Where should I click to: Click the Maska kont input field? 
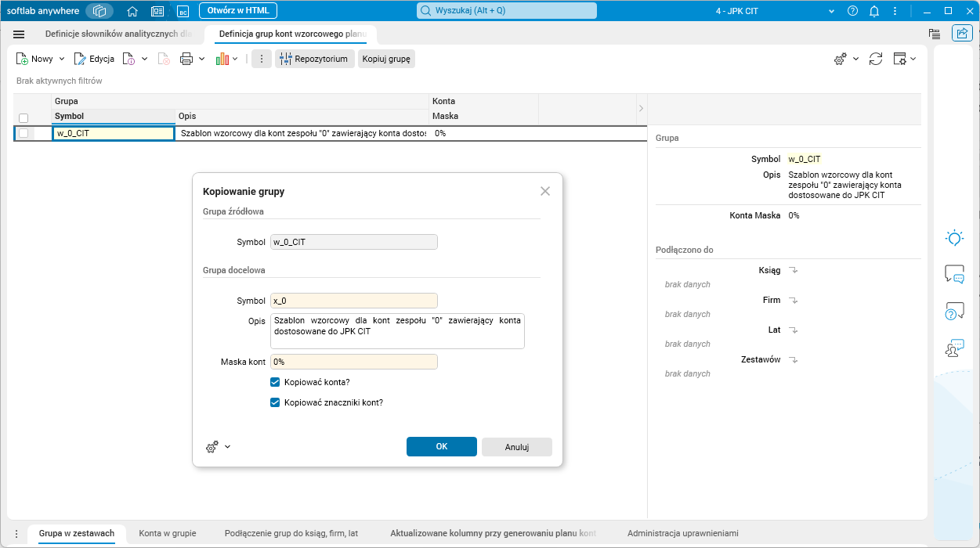[353, 362]
